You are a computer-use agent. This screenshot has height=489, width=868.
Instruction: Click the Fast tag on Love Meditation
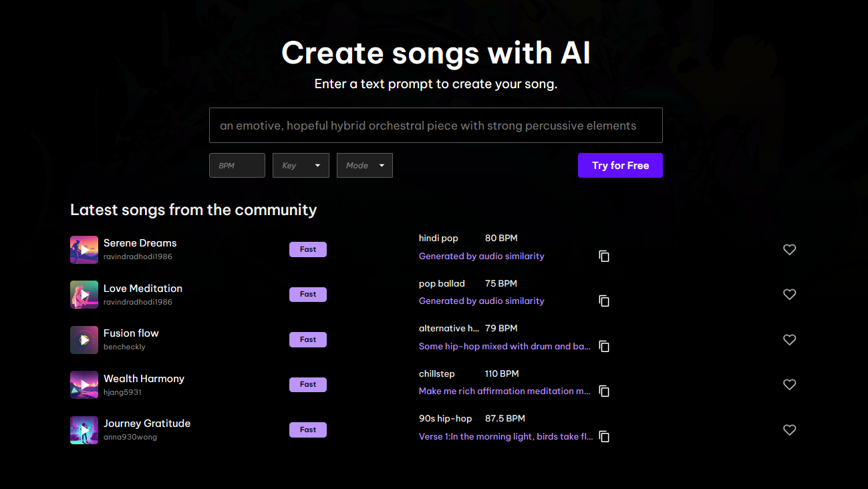308,295
